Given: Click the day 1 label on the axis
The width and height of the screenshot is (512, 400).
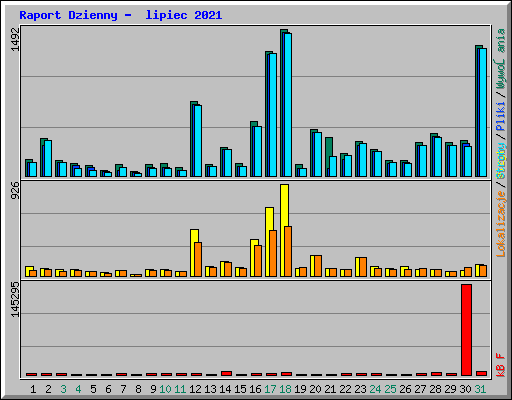Looking at the screenshot, I should click(x=33, y=389).
